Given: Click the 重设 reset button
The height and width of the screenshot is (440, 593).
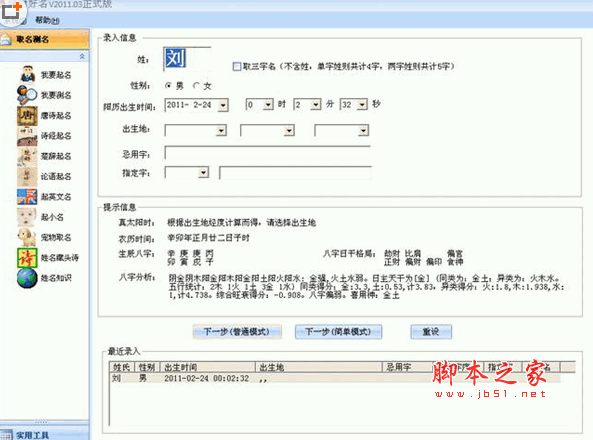Looking at the screenshot, I should [x=431, y=332].
